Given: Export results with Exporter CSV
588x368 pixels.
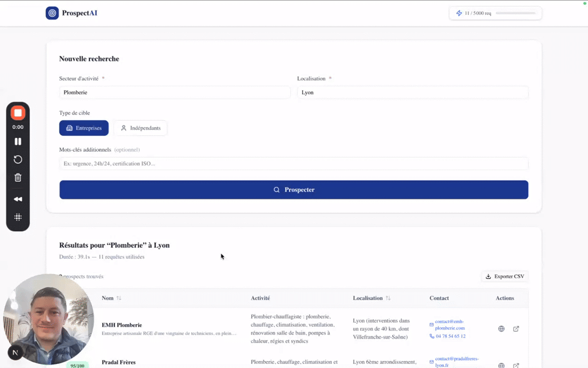Looking at the screenshot, I should tap(505, 277).
